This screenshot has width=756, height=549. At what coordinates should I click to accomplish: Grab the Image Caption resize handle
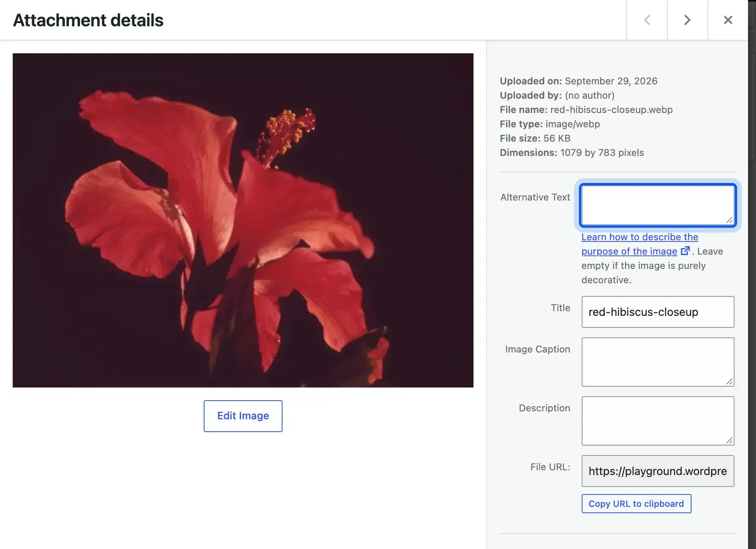[x=730, y=381]
